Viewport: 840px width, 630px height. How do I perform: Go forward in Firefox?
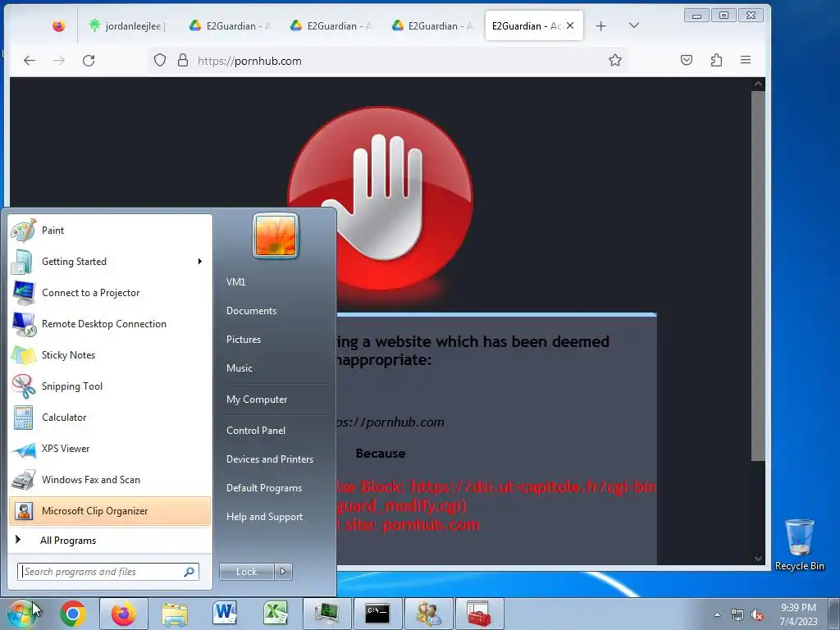pyautogui.click(x=59, y=61)
